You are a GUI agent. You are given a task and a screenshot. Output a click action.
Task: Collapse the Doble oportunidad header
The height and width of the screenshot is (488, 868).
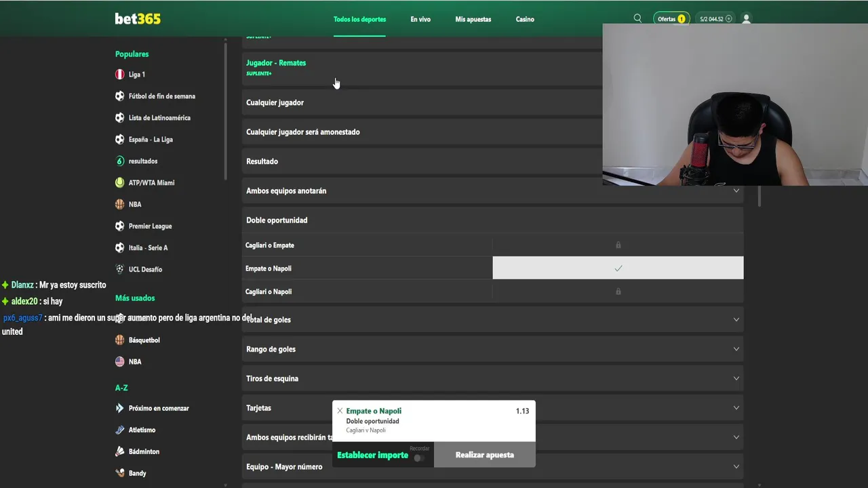tap(492, 220)
